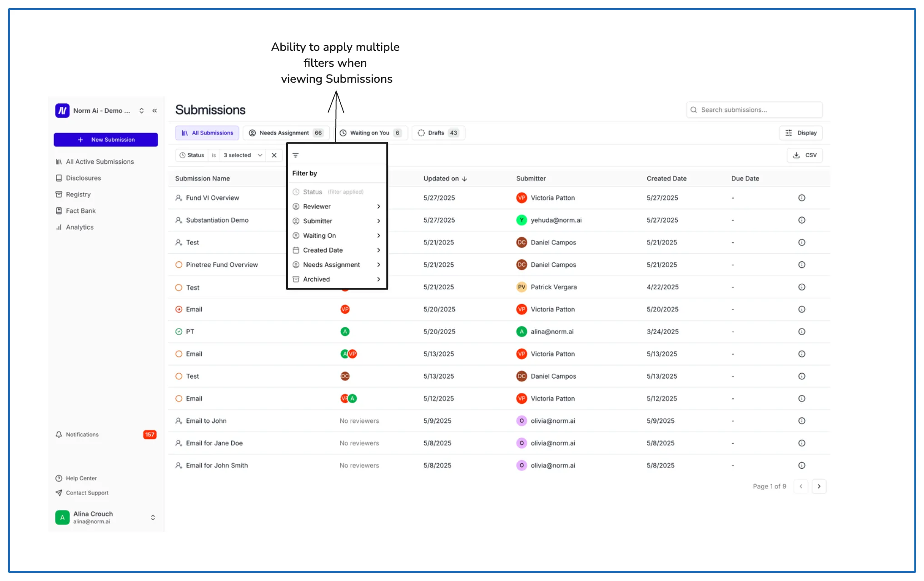Click the Victoria Patton avatar in the Fund VI Overview row

[x=521, y=198]
